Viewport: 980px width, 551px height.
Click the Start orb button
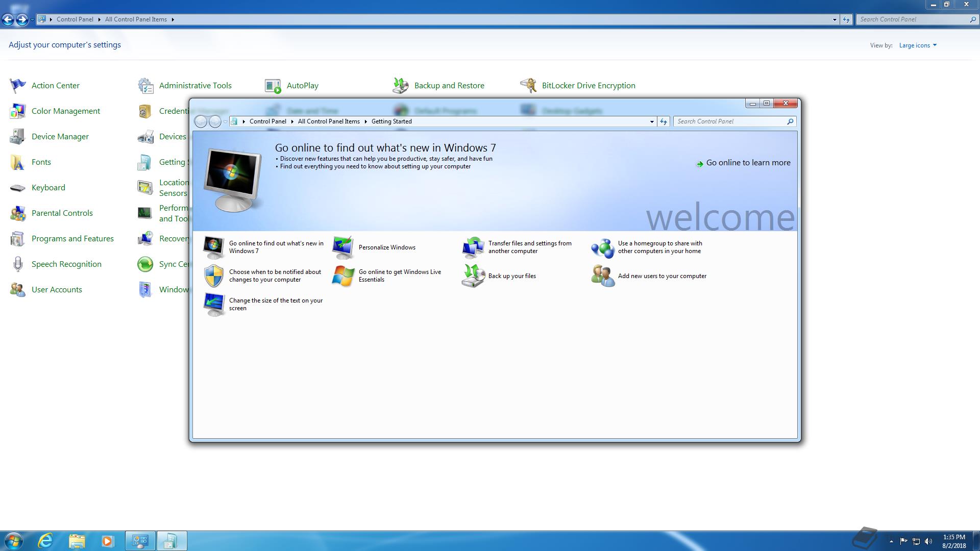click(x=14, y=541)
